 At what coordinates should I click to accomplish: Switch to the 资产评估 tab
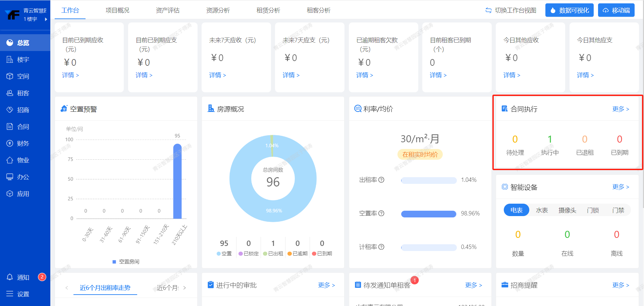pos(168,10)
